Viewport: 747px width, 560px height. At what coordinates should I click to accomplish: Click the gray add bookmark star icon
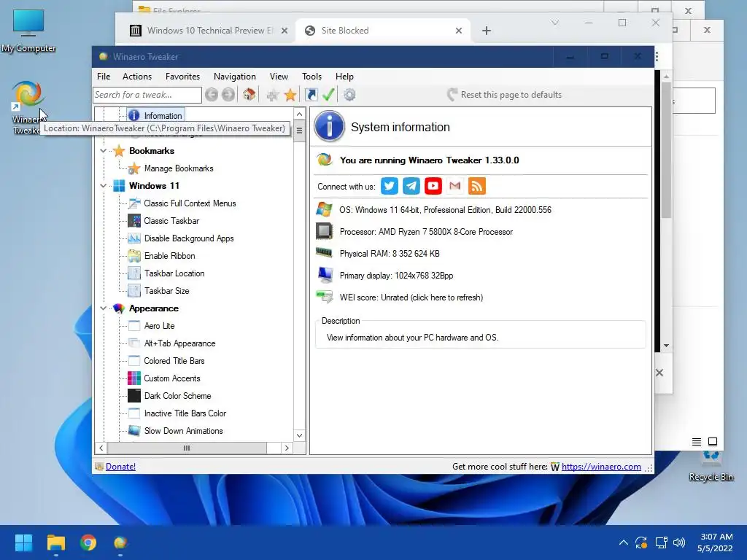273,96
